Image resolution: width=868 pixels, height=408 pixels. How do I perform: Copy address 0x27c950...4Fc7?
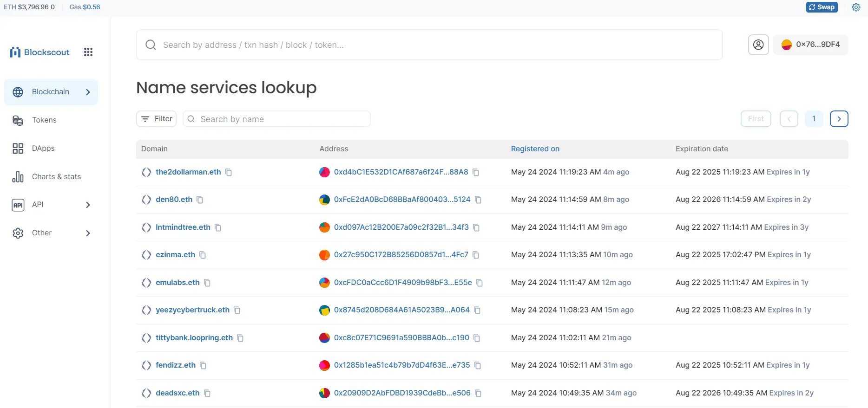point(476,255)
